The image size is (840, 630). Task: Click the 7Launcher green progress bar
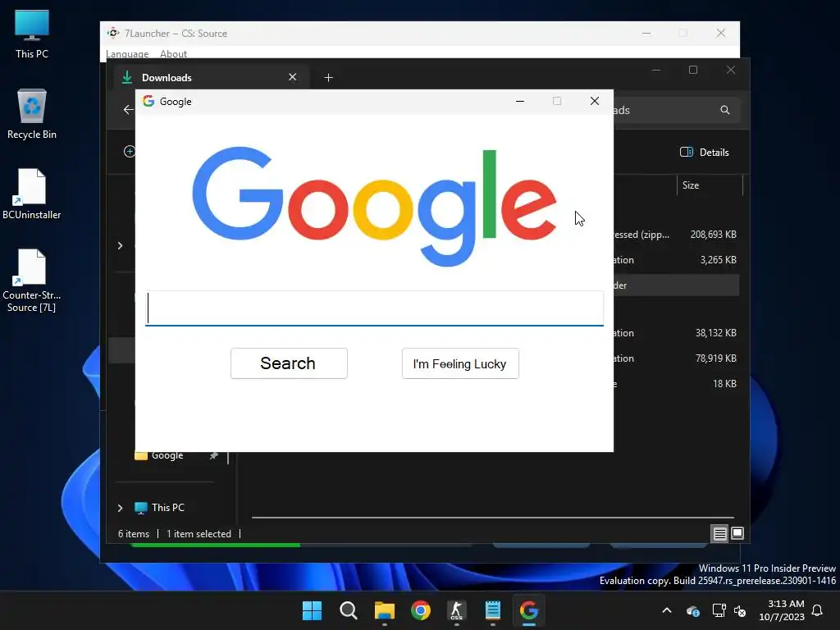coord(216,546)
